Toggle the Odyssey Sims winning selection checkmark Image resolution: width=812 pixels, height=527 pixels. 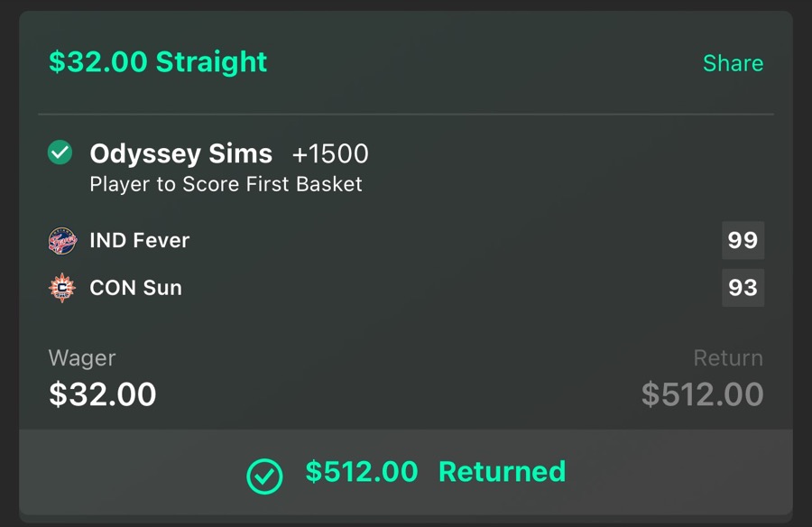tap(59, 152)
